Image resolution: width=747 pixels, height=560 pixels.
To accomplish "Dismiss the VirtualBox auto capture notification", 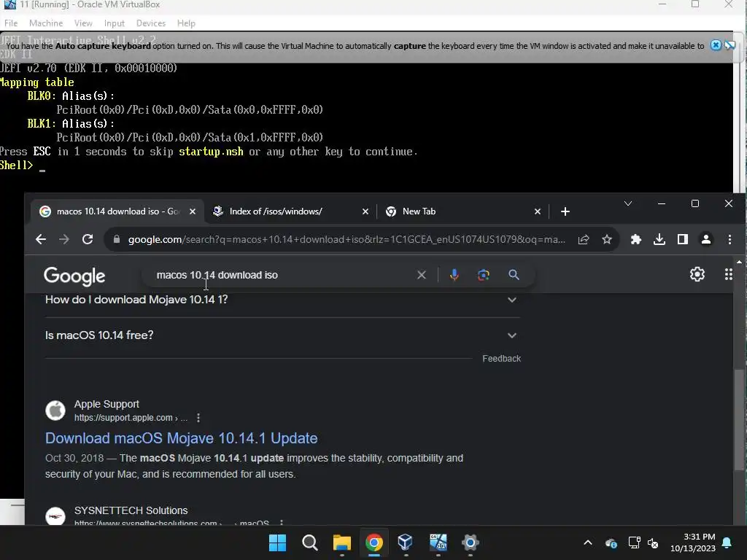I will [716, 45].
